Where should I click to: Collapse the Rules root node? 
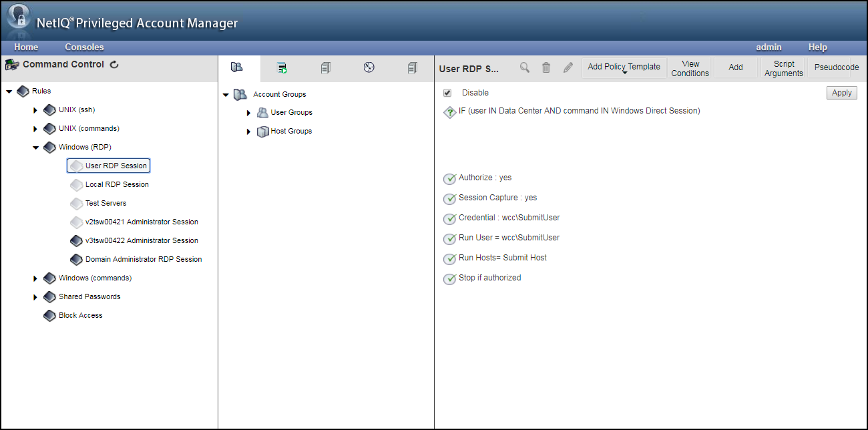pos(9,91)
